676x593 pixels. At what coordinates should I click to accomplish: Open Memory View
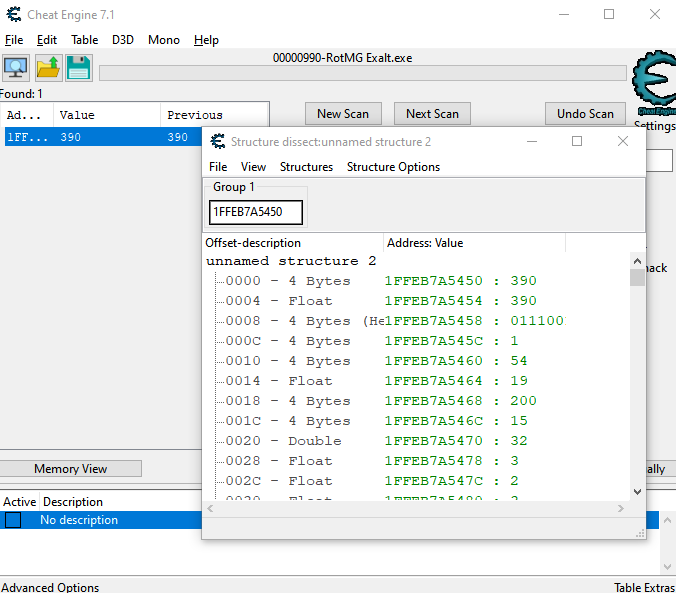coord(70,469)
